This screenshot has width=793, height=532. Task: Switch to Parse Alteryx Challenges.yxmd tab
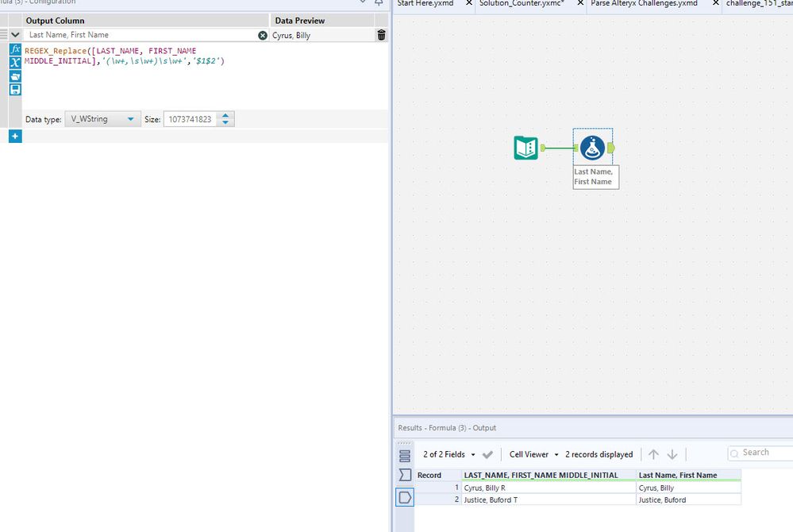(x=644, y=3)
